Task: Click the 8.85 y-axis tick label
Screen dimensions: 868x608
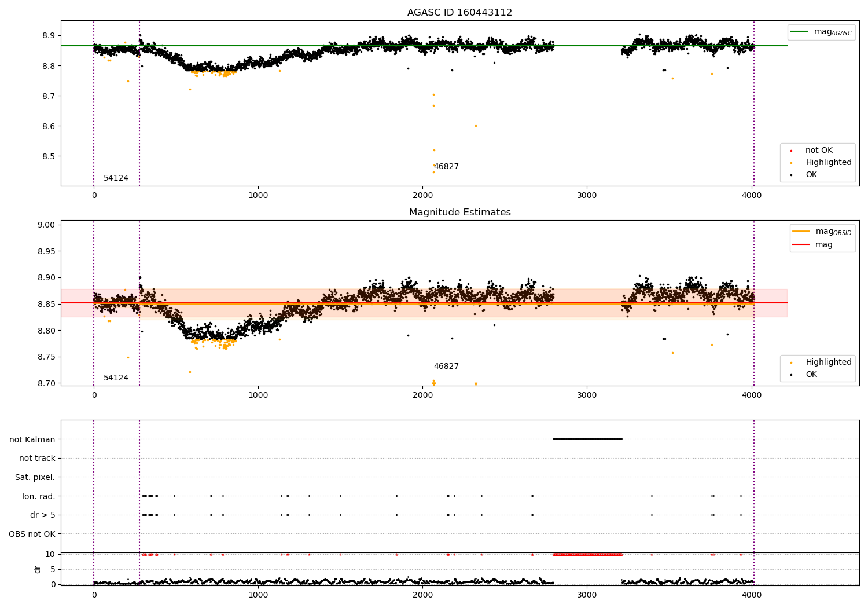Action: tap(46, 304)
